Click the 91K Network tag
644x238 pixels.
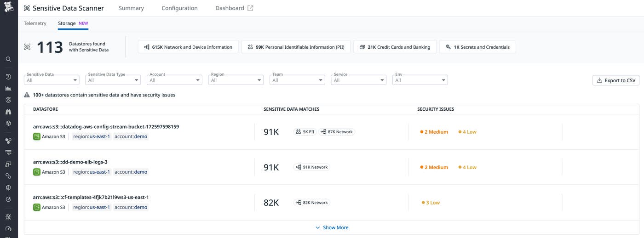(312, 167)
